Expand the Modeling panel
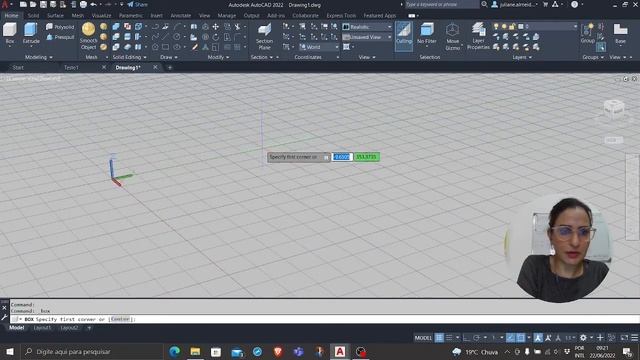The width and height of the screenshot is (640, 360). tap(39, 57)
